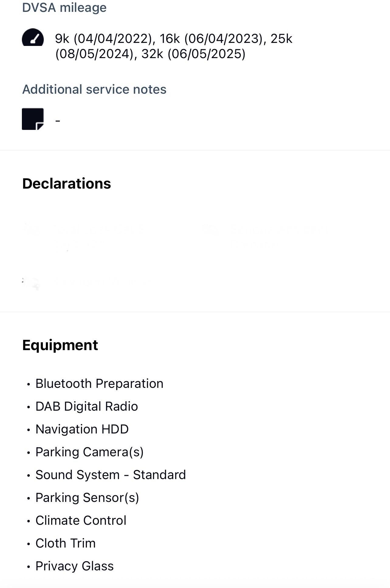Click the 25k mileage reading
The height and width of the screenshot is (588, 390).
(281, 39)
